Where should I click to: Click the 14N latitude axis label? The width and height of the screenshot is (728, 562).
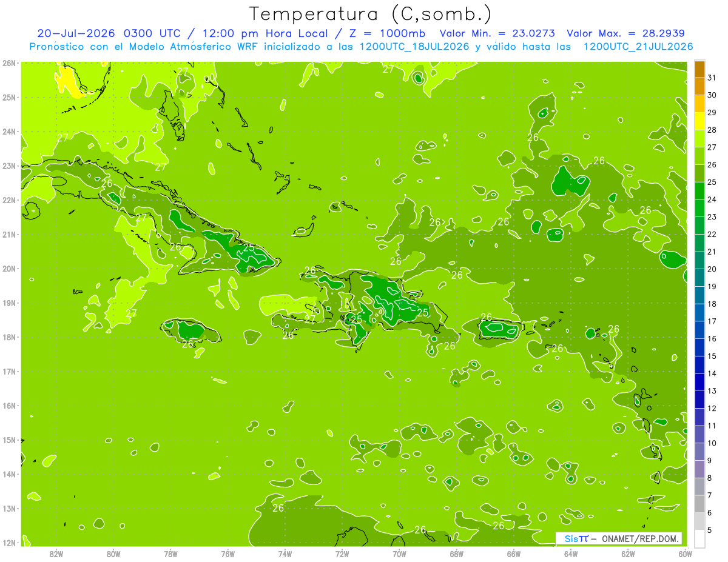pos(8,474)
